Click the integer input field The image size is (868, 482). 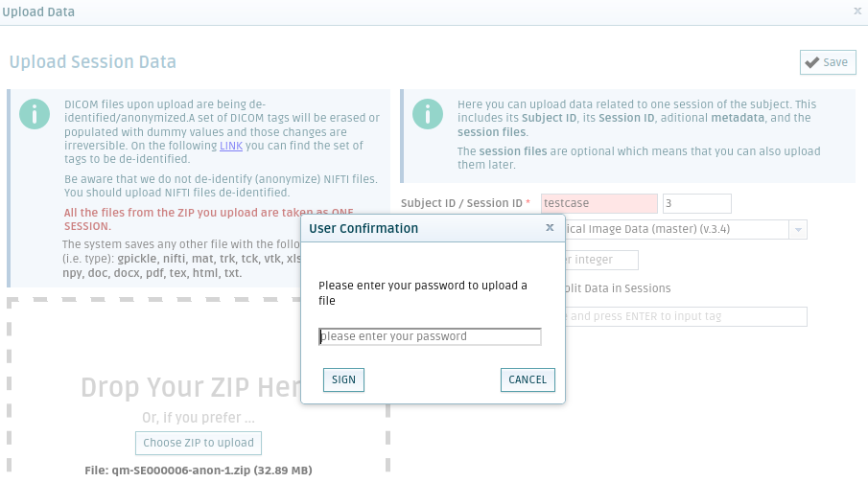point(601,260)
